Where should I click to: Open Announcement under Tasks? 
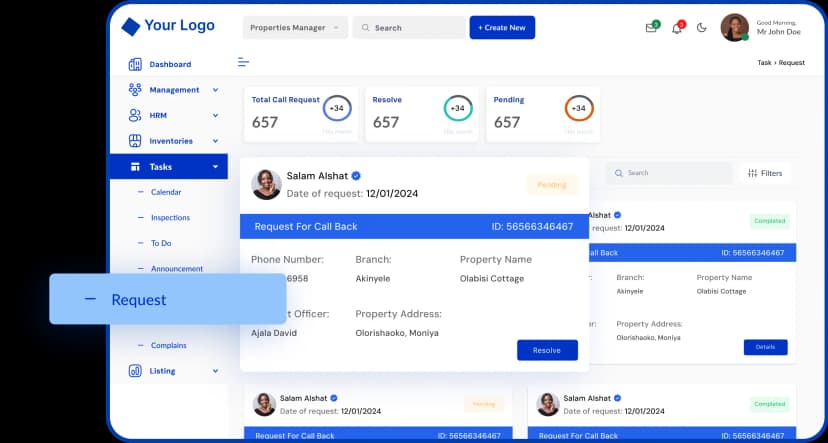tap(177, 269)
